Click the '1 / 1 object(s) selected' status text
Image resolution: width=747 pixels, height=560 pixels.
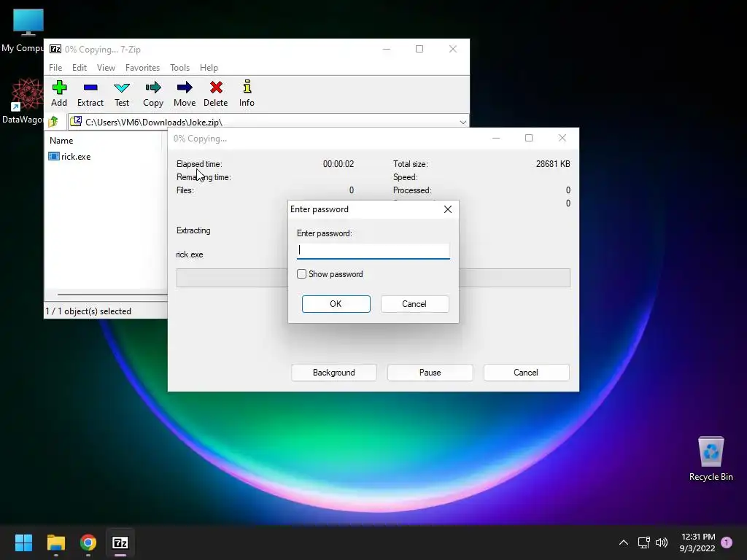tap(88, 311)
